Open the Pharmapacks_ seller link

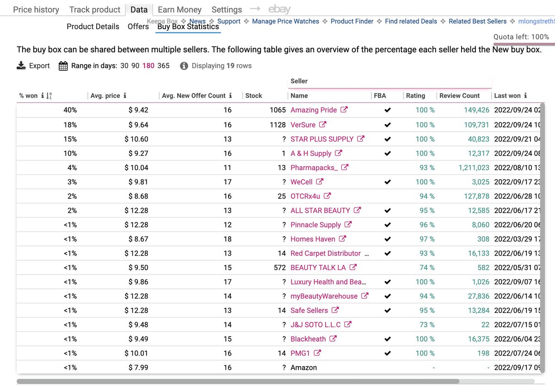coord(314,167)
